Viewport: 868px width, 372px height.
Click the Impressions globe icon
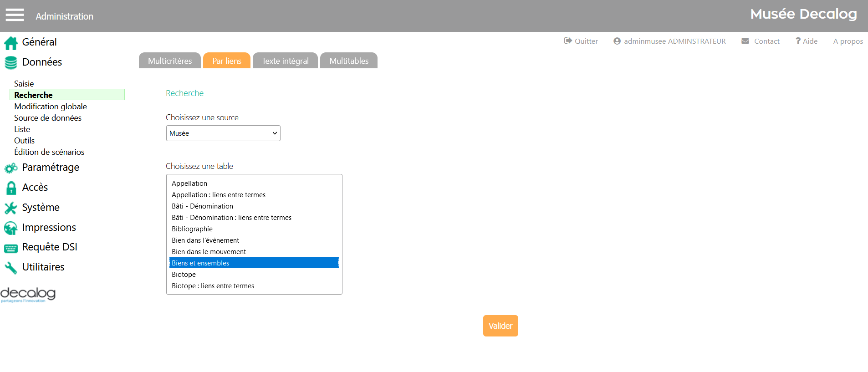11,228
